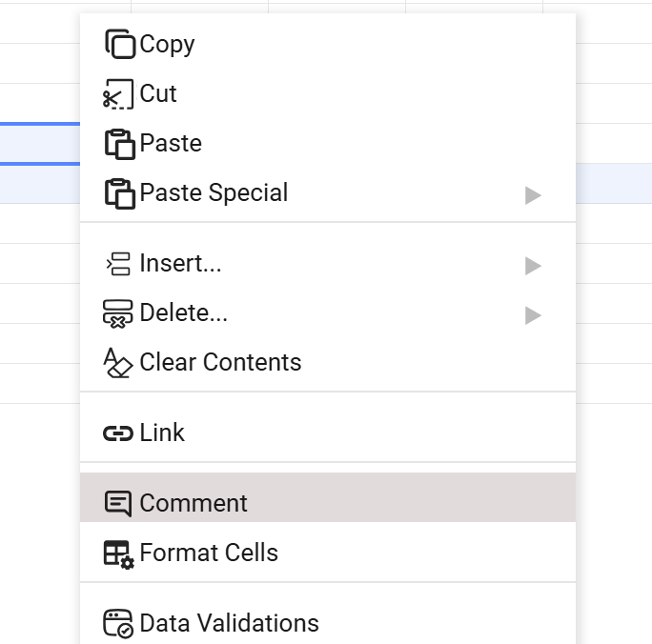Expand the Delete submenu arrow
The height and width of the screenshot is (644, 652).
tap(533, 314)
